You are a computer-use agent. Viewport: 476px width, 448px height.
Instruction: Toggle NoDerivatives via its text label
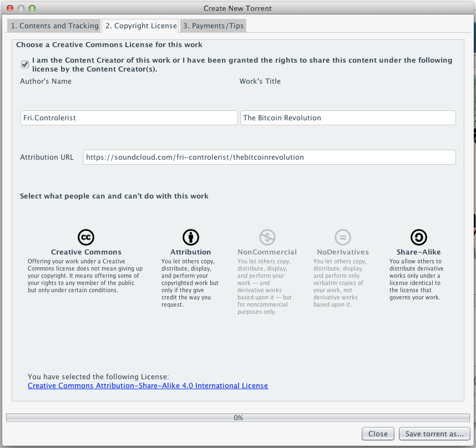[342, 251]
